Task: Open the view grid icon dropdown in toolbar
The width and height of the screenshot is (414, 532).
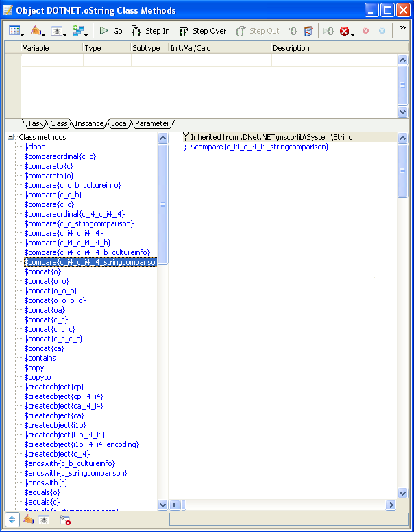Action: 16,31
